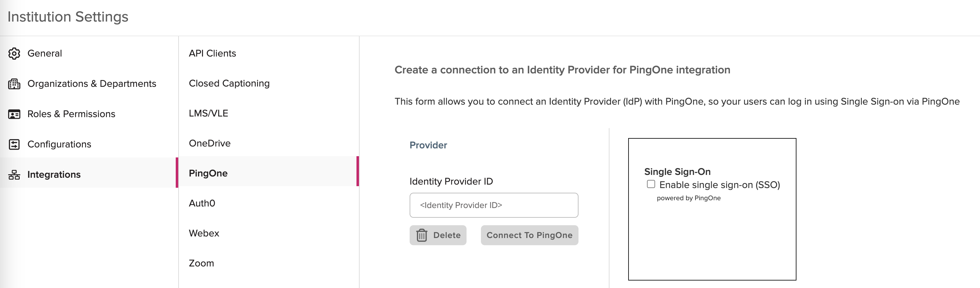
Task: Click the trash can icon on Delete
Action: point(422,235)
